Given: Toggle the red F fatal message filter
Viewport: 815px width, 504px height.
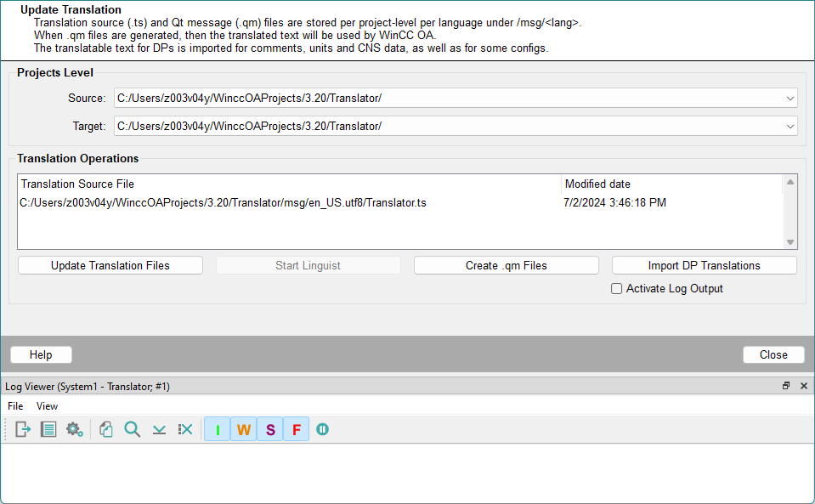Looking at the screenshot, I should (297, 429).
